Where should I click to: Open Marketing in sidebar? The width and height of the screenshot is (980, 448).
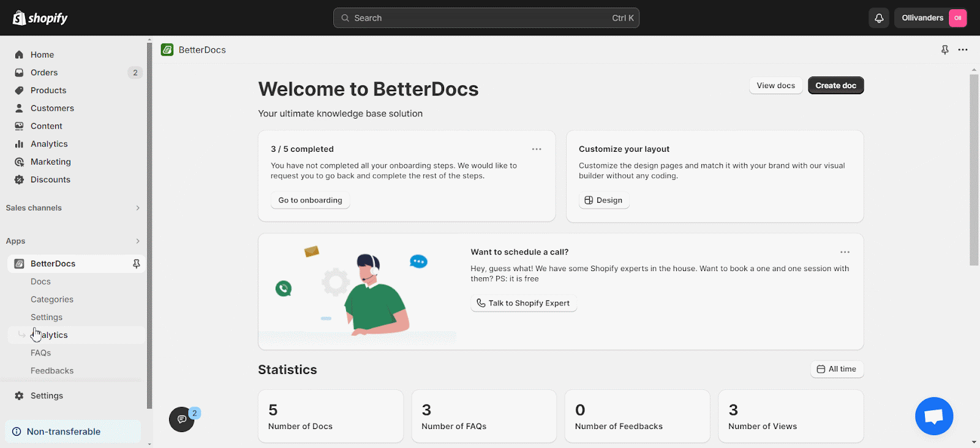coord(51,162)
